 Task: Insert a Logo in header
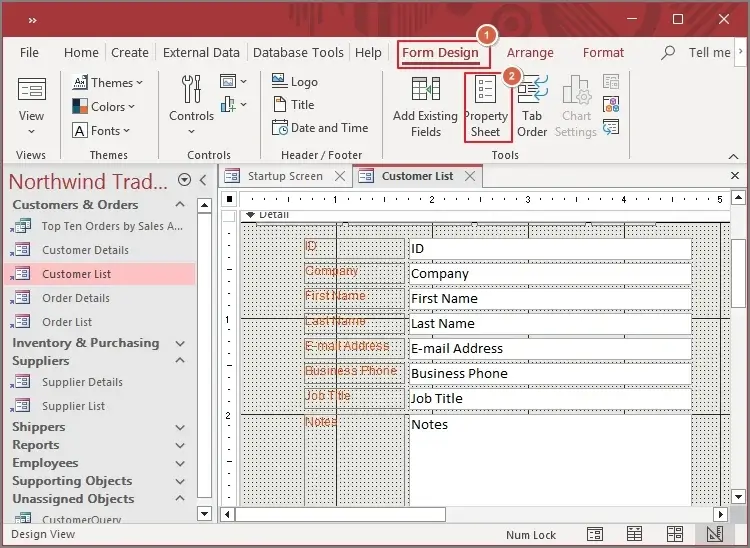295,82
